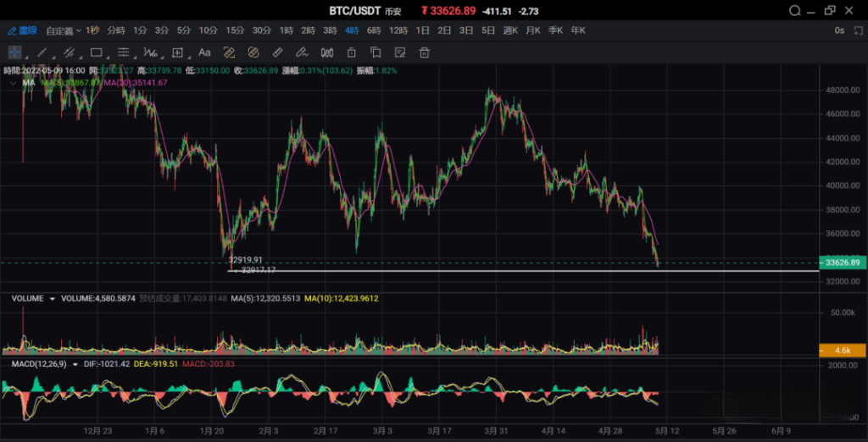Viewport: 868px width, 442px height.
Task: Select the candlestick chart style icon
Action: pyautogui.click(x=326, y=52)
